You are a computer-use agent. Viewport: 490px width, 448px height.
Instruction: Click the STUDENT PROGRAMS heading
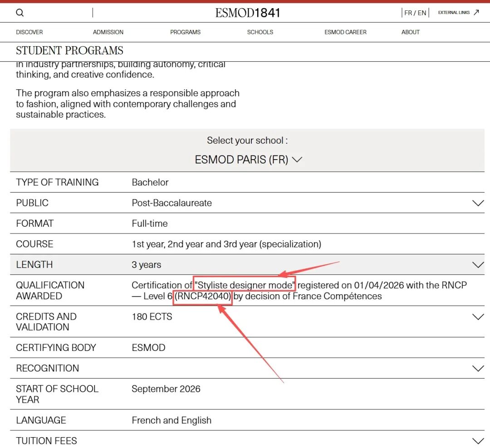[x=69, y=51]
